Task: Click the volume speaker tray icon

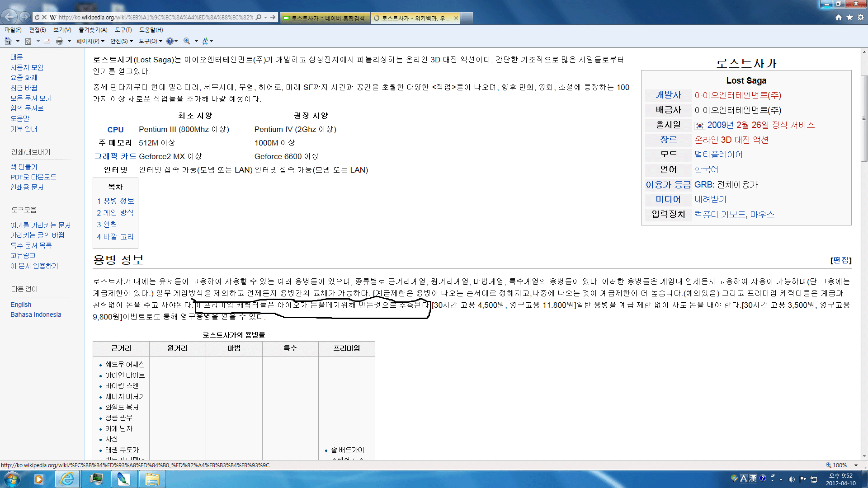Action: coord(791,479)
